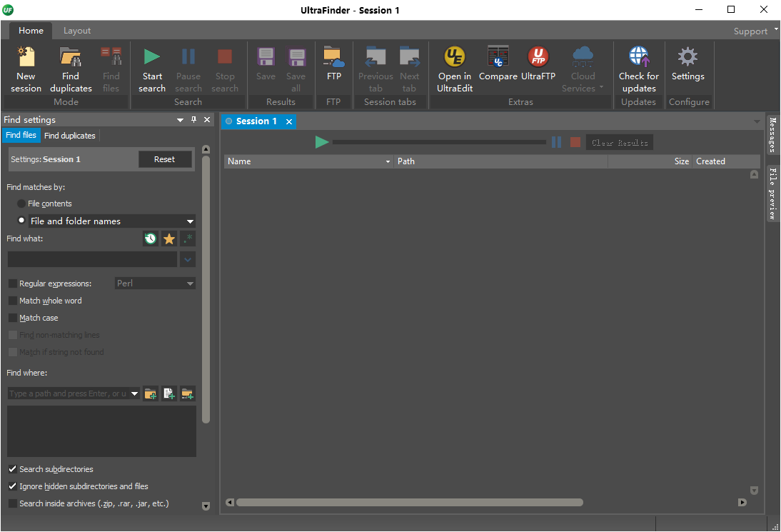Select the Session 1 tab

[256, 121]
